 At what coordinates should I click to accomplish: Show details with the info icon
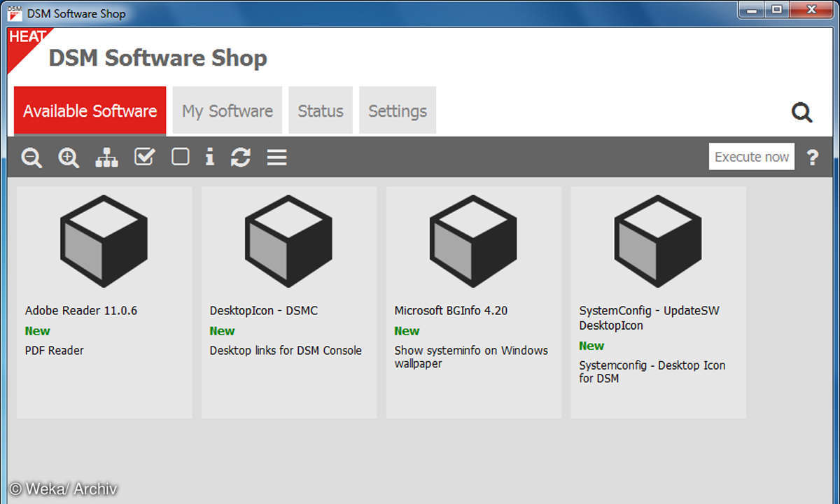pos(209,157)
